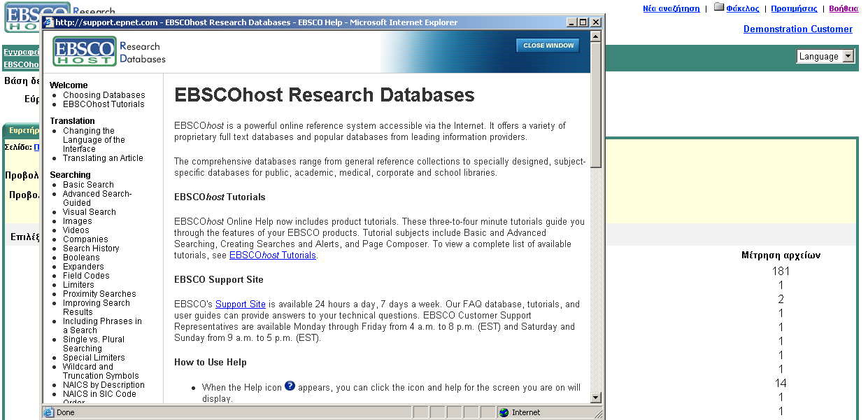Click the page icon beside Done in status bar

click(x=48, y=412)
